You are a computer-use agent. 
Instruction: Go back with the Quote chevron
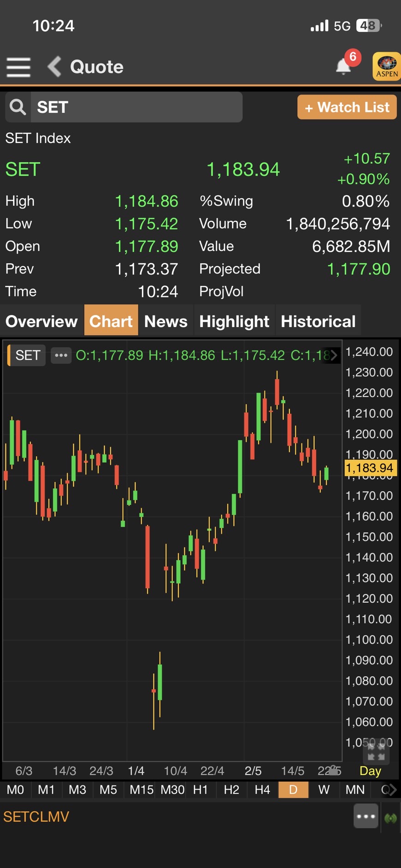coord(54,67)
